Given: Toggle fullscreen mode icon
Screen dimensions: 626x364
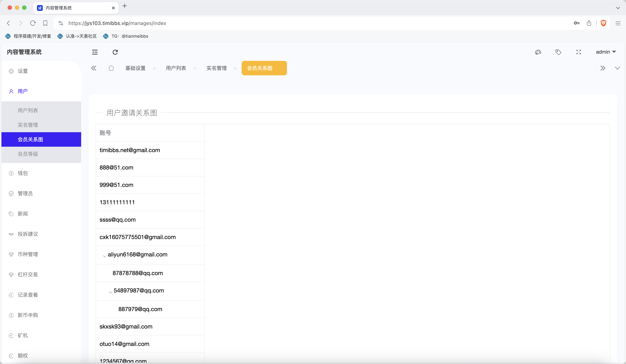Looking at the screenshot, I should [579, 52].
